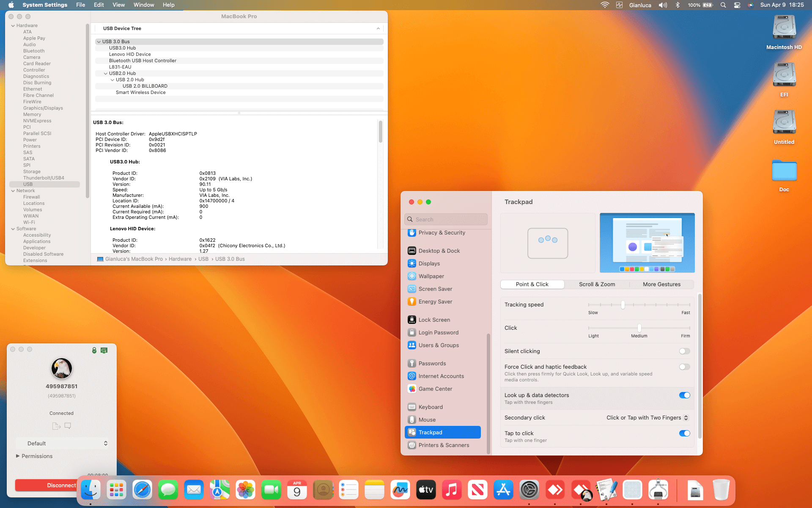This screenshot has height=508, width=812.
Task: Open Wallpaper settings in sidebar
Action: pyautogui.click(x=431, y=276)
